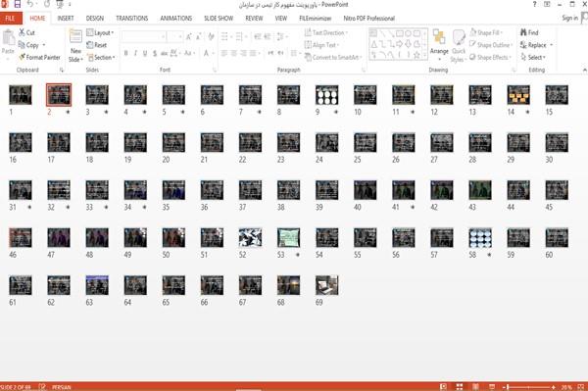Screen dimensions: 588x391
Task: Switch to Slide Sorter view in the status bar
Action: pos(460,387)
